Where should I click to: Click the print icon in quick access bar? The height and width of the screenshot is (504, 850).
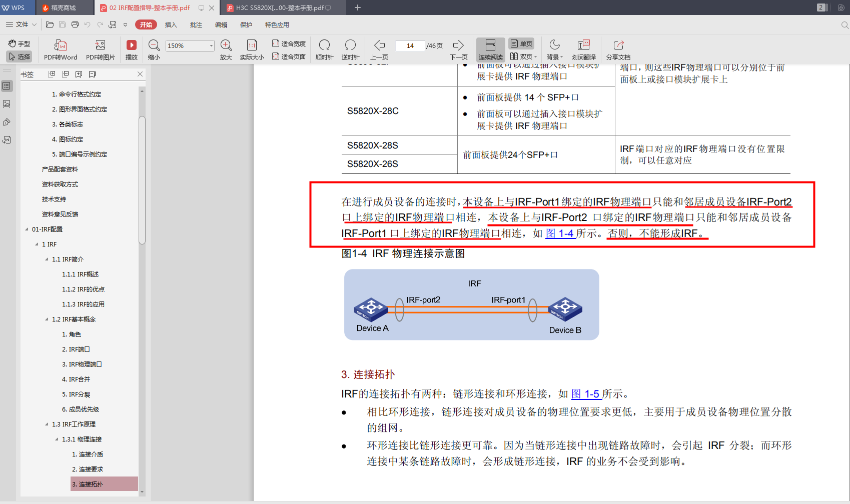75,24
